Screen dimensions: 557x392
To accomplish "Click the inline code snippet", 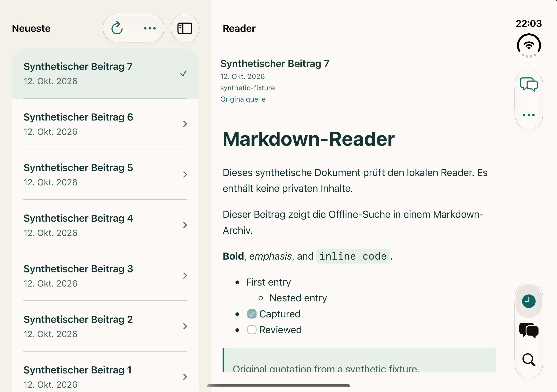I will 353,256.
